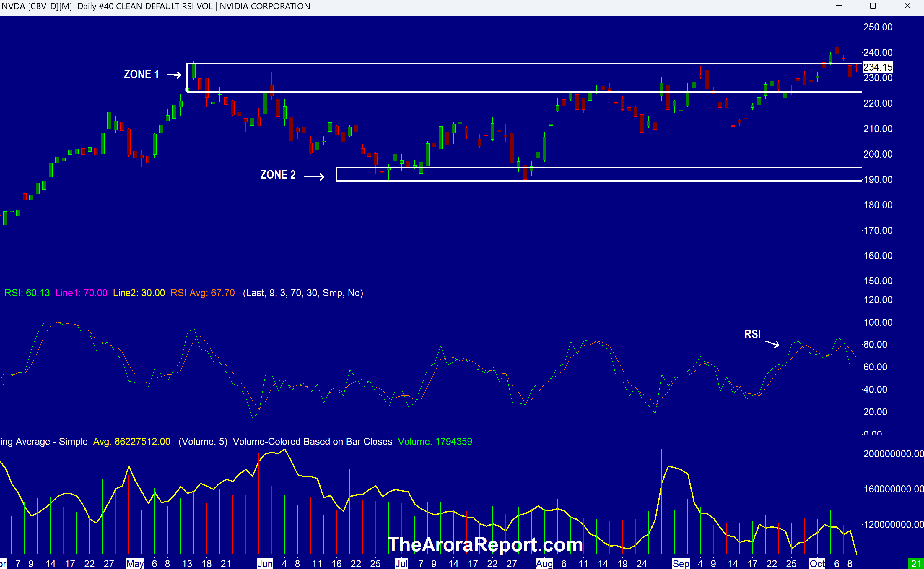Minimize the NVDA chart window
Image resolution: width=924 pixels, height=569 pixels.
click(x=839, y=6)
